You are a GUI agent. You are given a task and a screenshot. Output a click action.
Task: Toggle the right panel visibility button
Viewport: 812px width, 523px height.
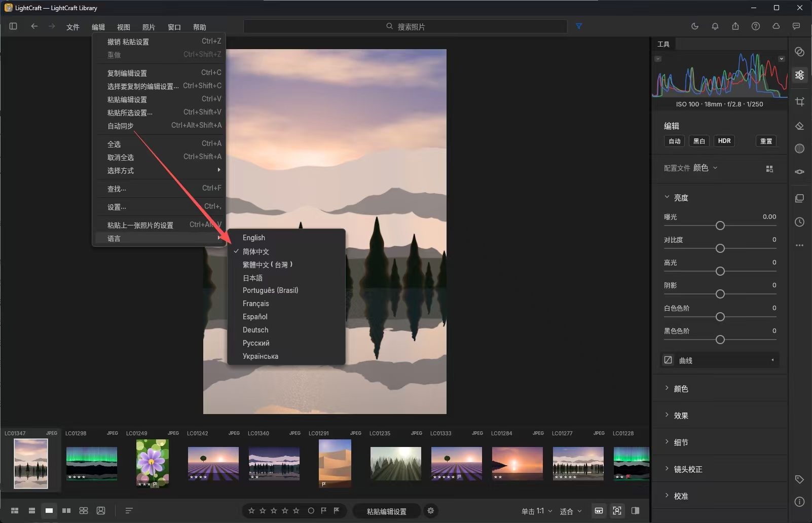[635, 511]
